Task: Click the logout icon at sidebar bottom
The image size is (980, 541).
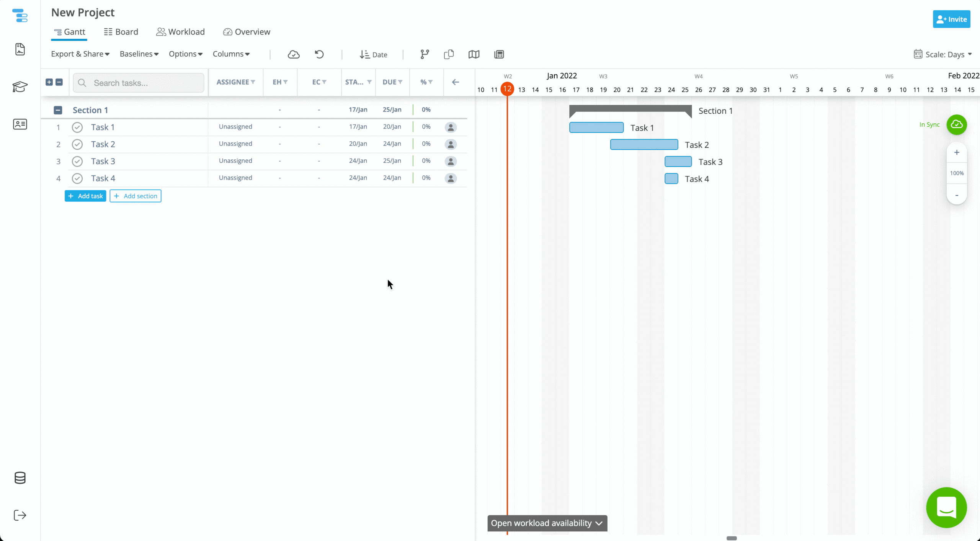Action: [x=20, y=515]
